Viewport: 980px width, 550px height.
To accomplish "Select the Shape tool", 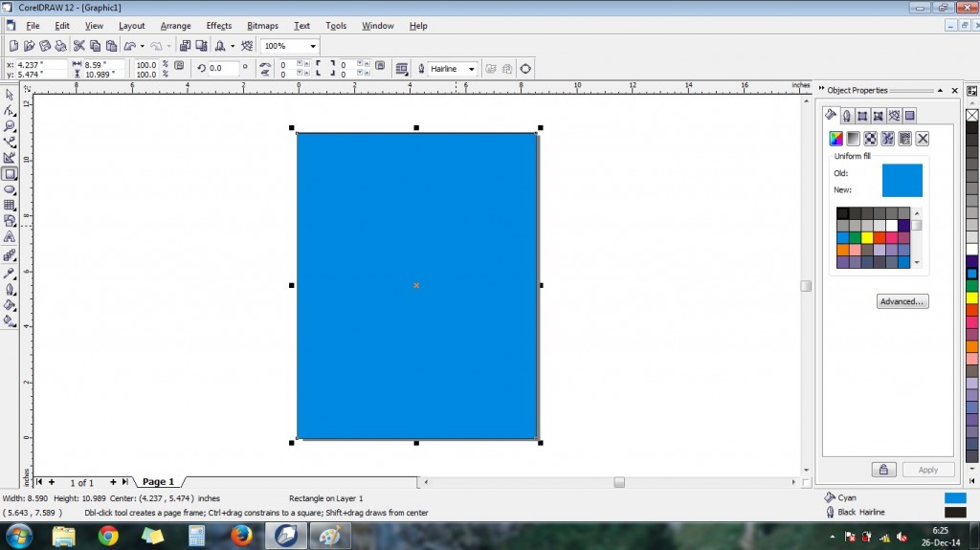I will click(x=10, y=111).
